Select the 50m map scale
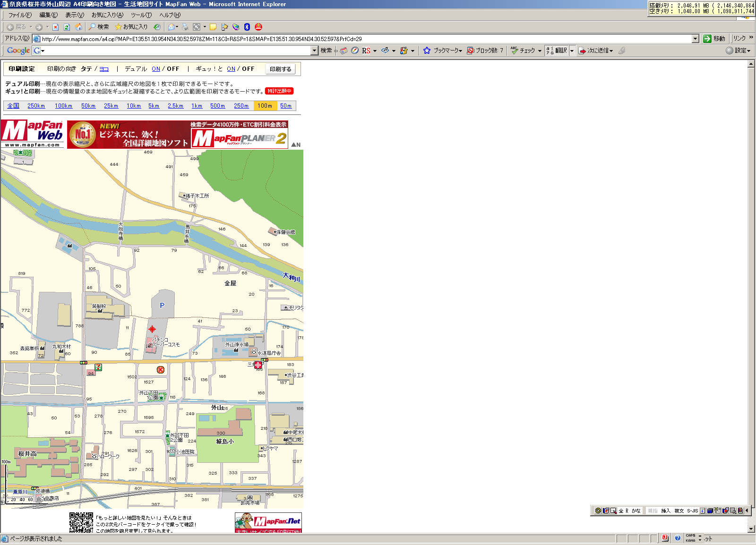This screenshot has height=545, width=756. pyautogui.click(x=286, y=106)
